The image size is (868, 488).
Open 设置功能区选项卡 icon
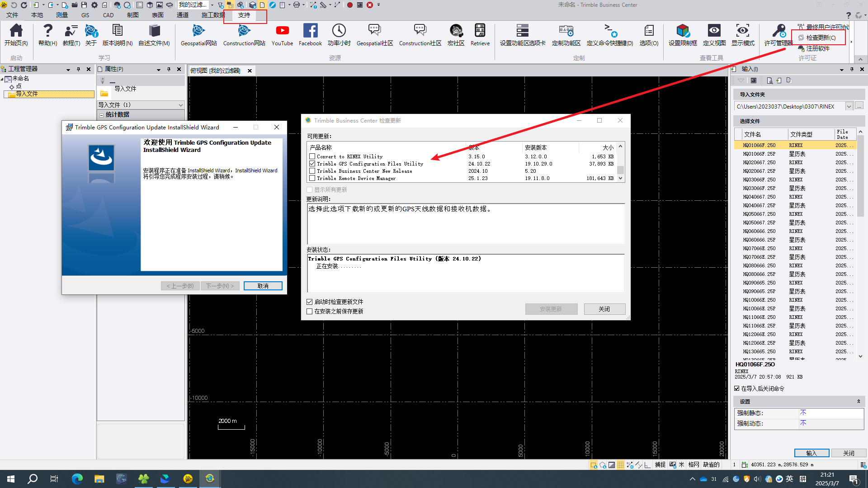tap(523, 35)
